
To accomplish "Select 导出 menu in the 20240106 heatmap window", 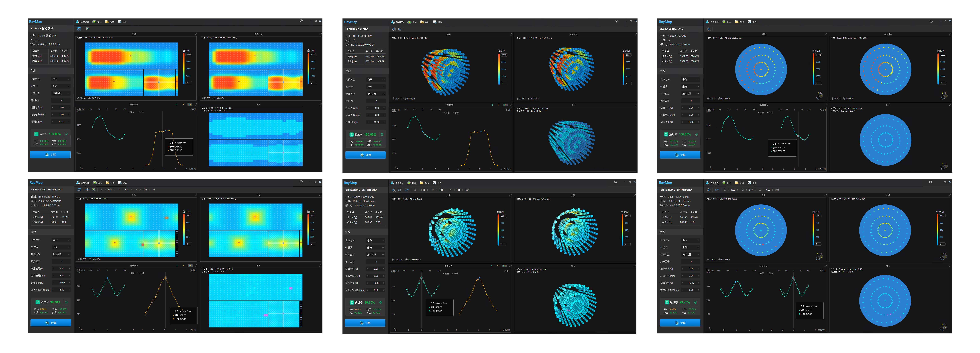I will pos(110,22).
